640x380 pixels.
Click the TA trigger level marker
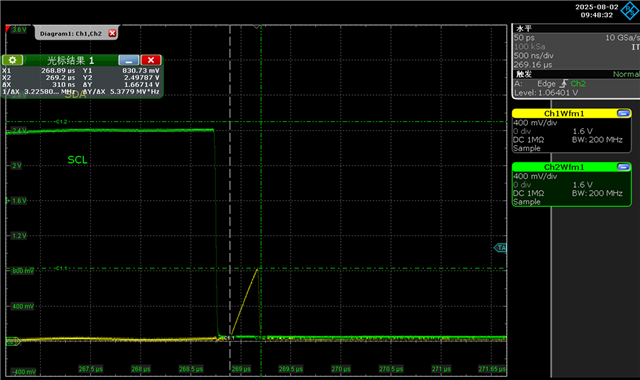(501, 248)
